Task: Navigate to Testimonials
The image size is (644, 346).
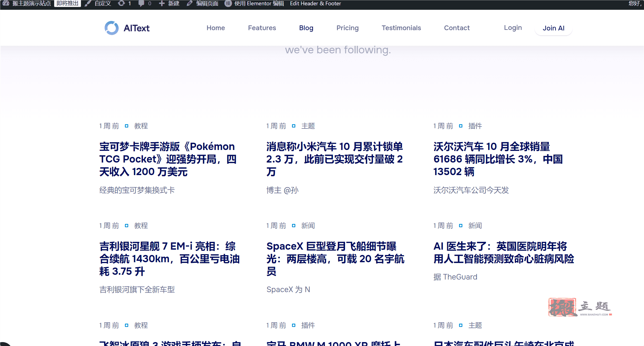Action: coord(401,28)
